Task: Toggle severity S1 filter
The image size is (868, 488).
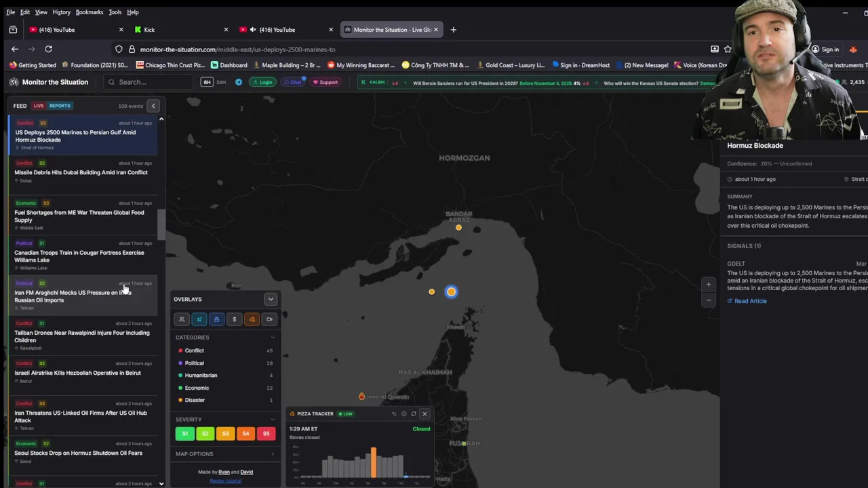Action: [184, 434]
